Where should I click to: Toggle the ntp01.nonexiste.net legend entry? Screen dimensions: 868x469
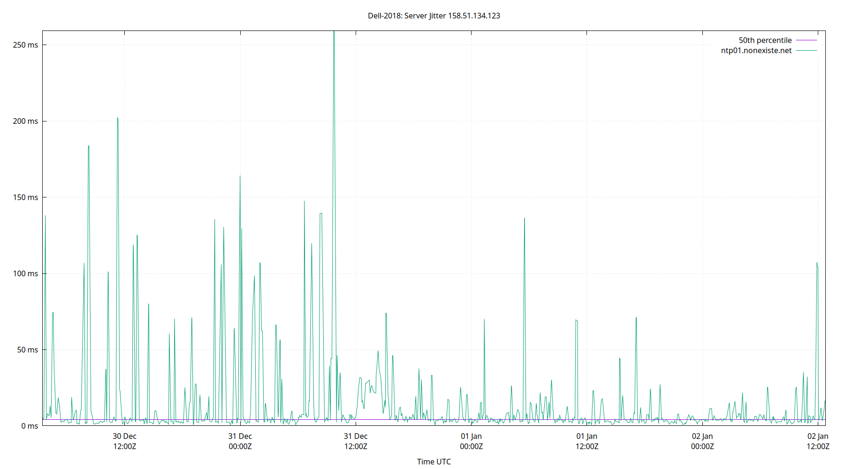[756, 51]
